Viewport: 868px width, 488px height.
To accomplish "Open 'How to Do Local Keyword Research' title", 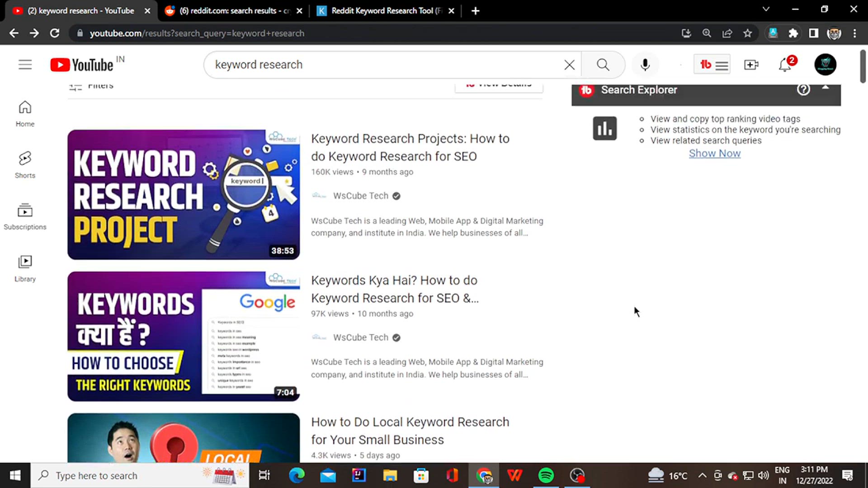I will 410,431.
